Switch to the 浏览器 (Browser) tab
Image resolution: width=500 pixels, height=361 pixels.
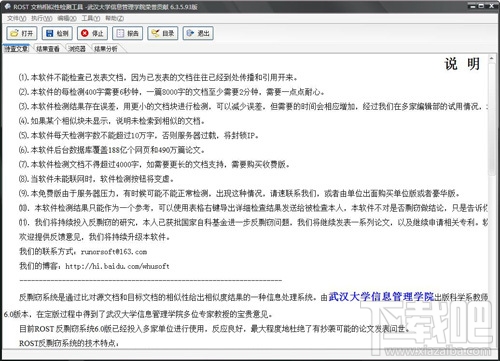tap(77, 49)
